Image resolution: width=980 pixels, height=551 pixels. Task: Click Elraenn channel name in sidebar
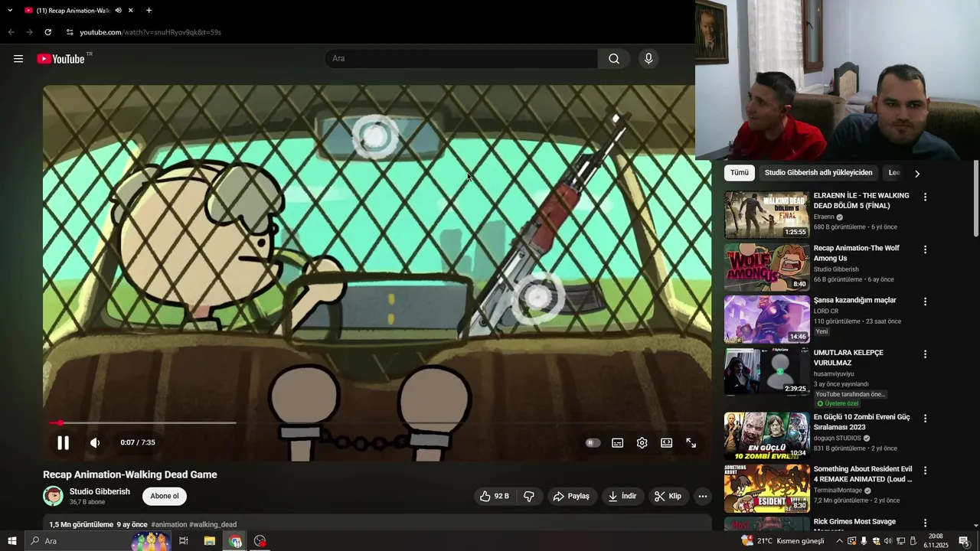point(824,217)
